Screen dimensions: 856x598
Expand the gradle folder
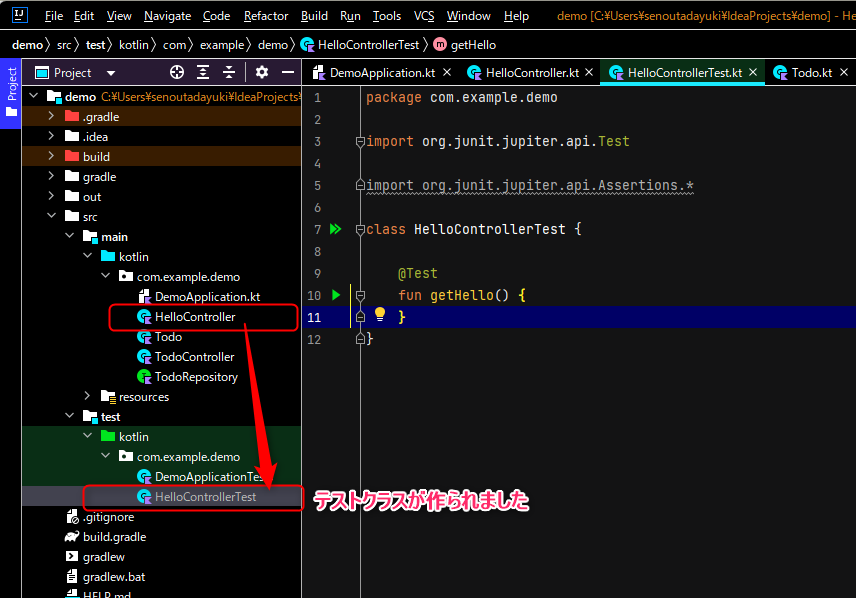pos(51,176)
